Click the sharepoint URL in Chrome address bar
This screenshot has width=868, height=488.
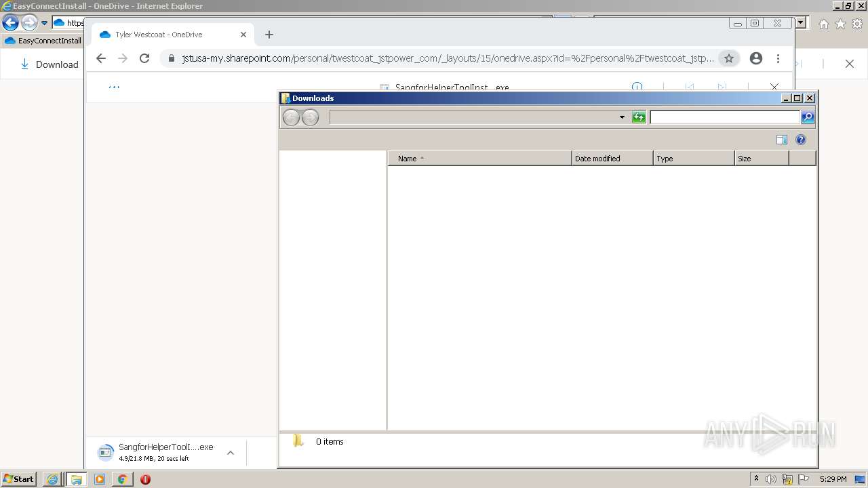click(448, 58)
